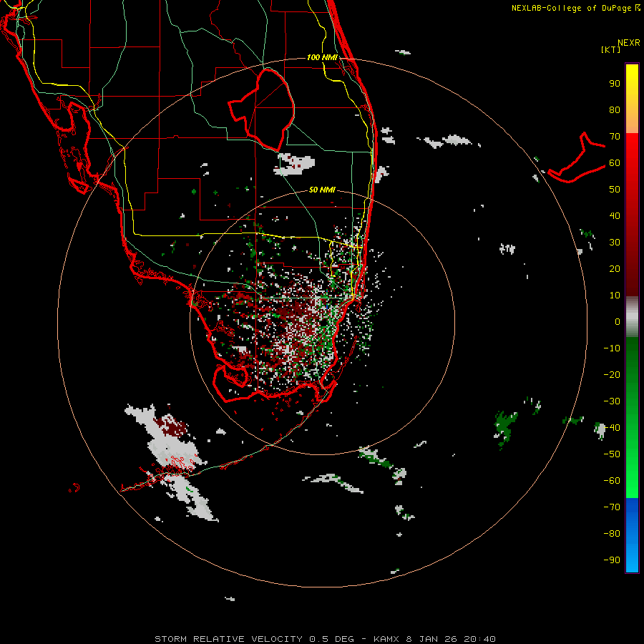Viewport: 644px width, 644px height.
Task: Click the -10 value on the velocity scale
Action: 612,348
